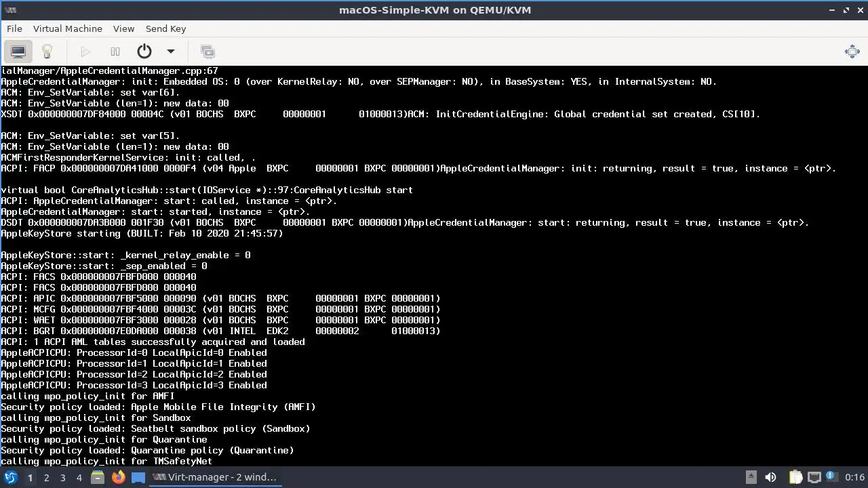Screen dimensions: 868x488
Task: Run the virtual machine (play icon)
Action: point(85,52)
